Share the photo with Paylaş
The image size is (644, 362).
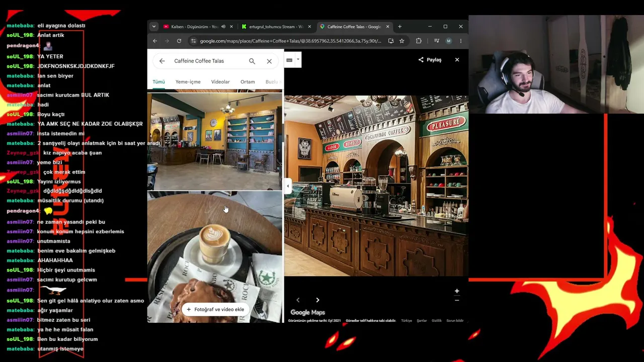430,60
